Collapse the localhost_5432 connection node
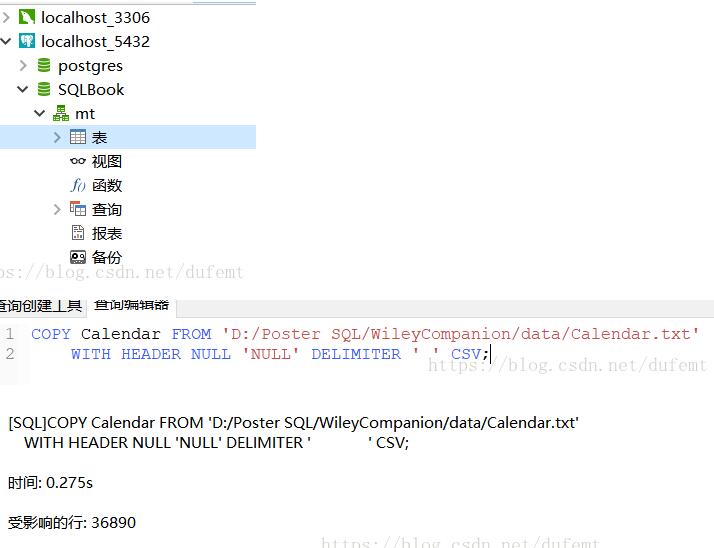714x548 pixels. pos(6,41)
